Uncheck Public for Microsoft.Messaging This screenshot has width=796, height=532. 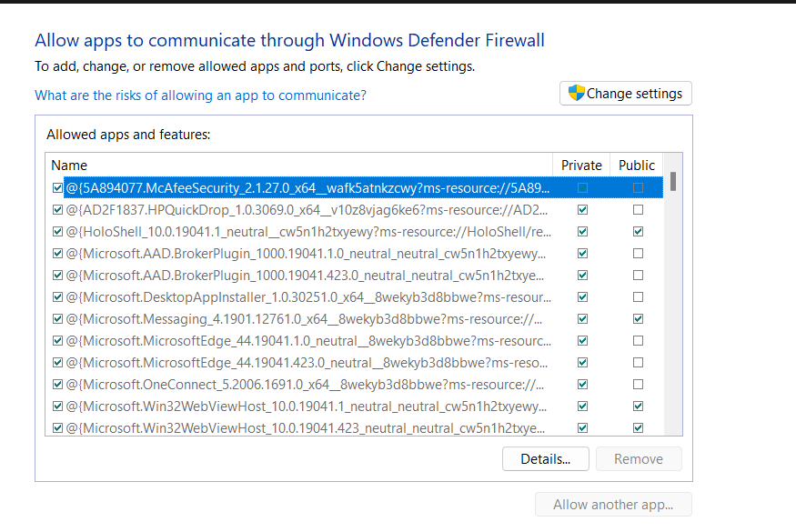(x=638, y=319)
